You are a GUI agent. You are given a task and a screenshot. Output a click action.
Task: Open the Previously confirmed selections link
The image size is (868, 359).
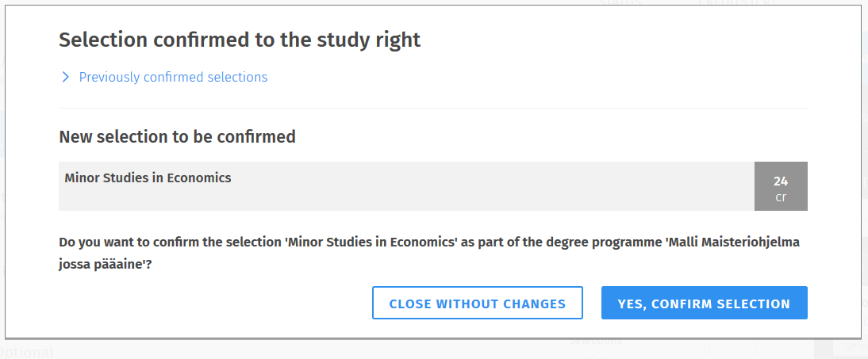click(173, 78)
